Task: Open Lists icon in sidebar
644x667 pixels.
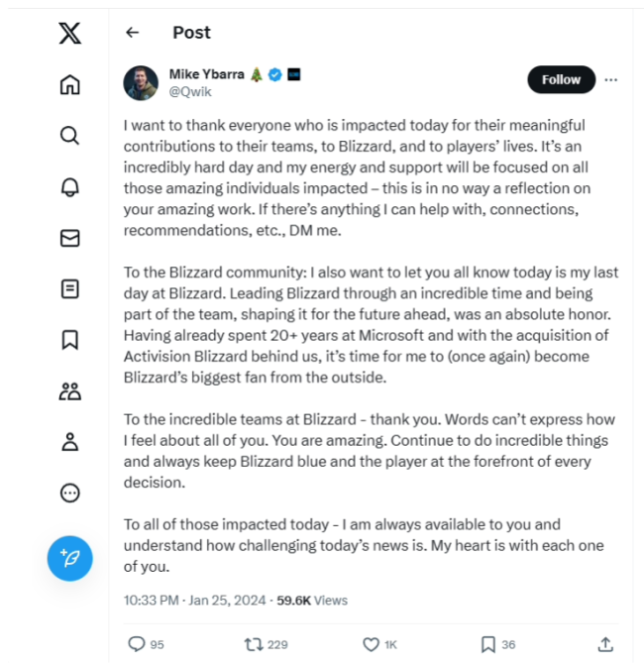Action: point(69,289)
